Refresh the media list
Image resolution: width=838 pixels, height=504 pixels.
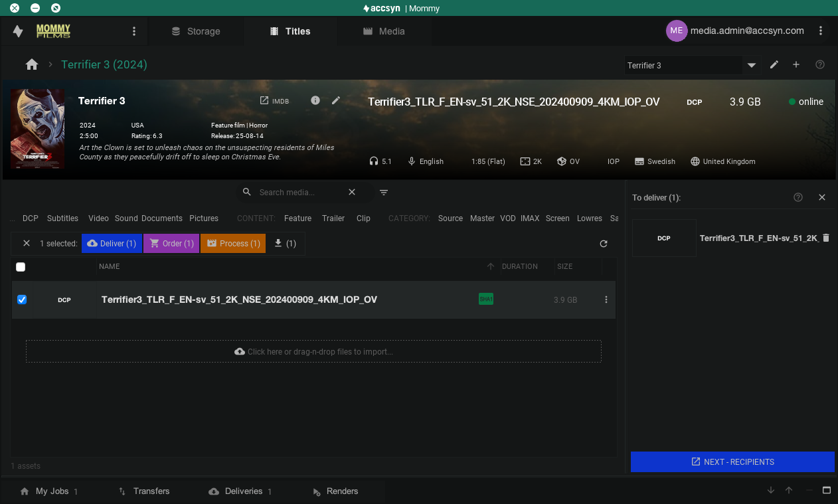[x=604, y=244]
